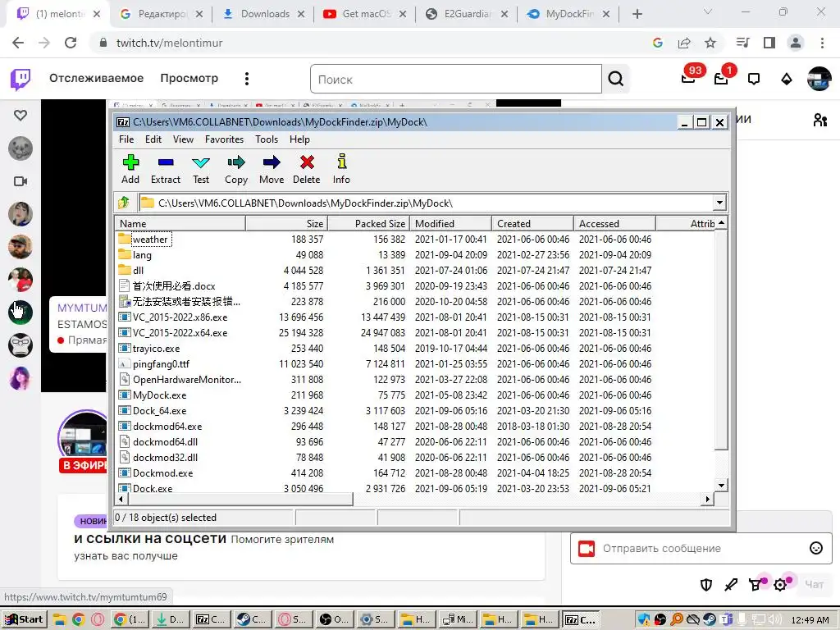
Task: Click the heart followed channels sidebar icon
Action: tap(21, 115)
